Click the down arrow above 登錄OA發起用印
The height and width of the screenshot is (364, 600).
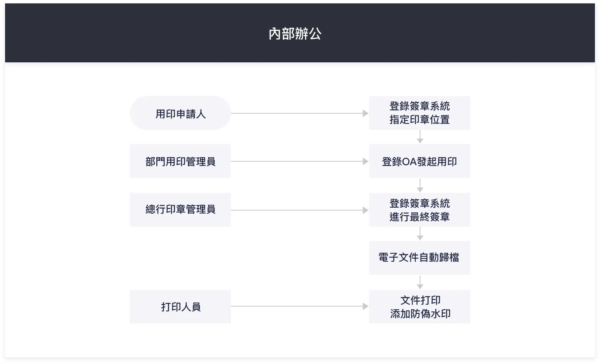[x=420, y=136]
